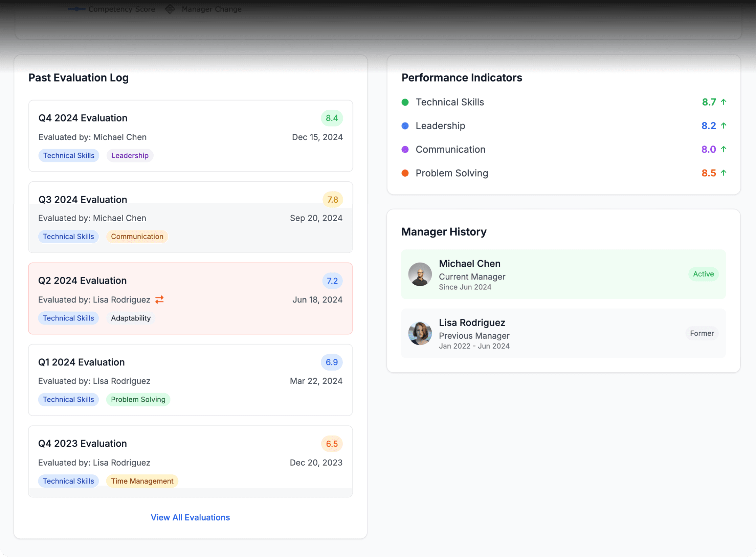Click the orange Problem Solving indicator dot
The height and width of the screenshot is (557, 756).
[405, 173]
